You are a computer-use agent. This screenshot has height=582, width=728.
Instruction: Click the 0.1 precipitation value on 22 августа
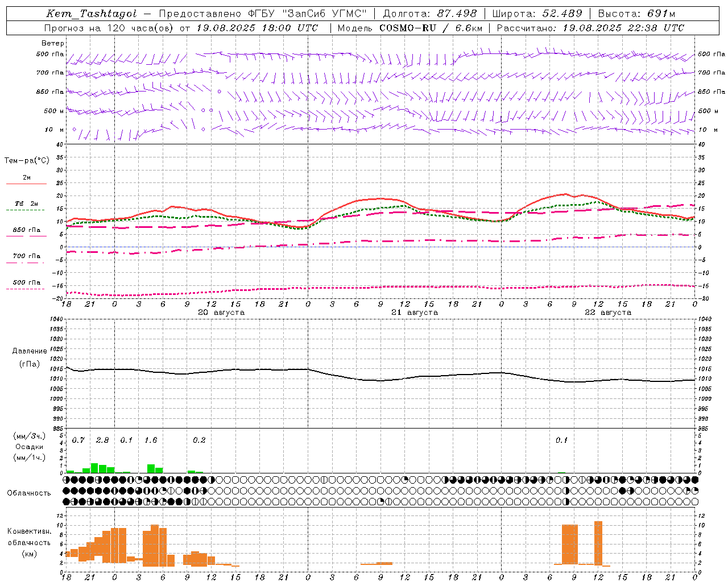pos(561,440)
